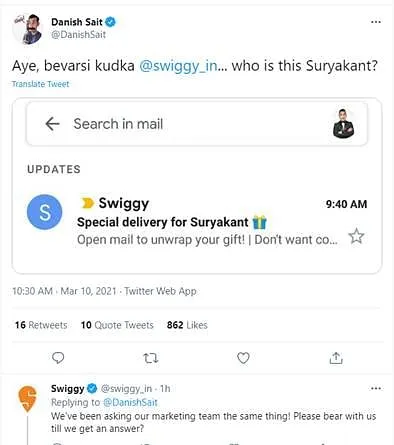394x445 pixels.
Task: Retweet the Suryakant tweet
Action: tap(151, 358)
